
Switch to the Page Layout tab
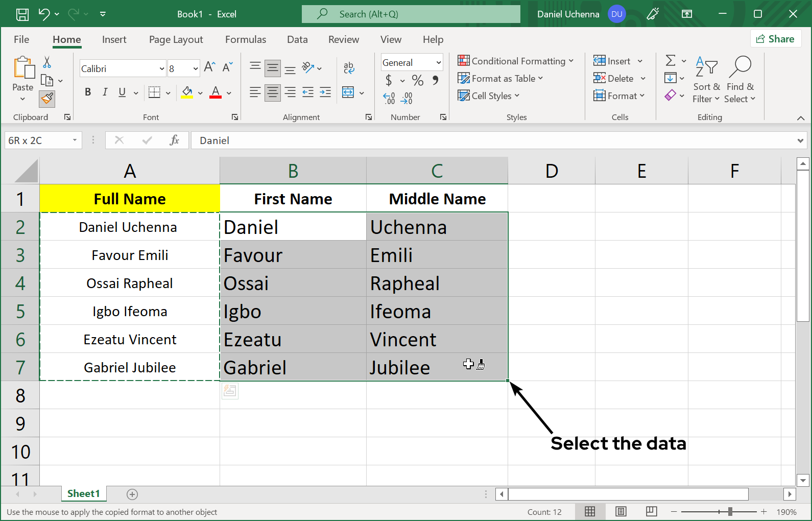pyautogui.click(x=176, y=39)
